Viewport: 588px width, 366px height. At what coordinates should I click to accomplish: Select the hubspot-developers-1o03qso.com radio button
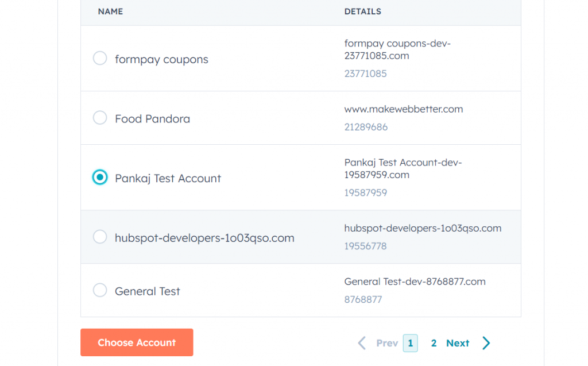point(100,237)
